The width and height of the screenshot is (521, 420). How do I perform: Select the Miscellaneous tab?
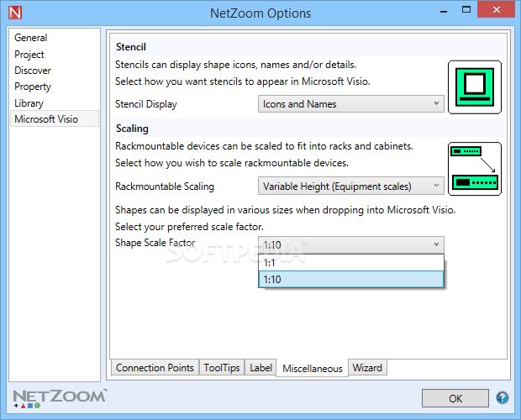tap(313, 368)
